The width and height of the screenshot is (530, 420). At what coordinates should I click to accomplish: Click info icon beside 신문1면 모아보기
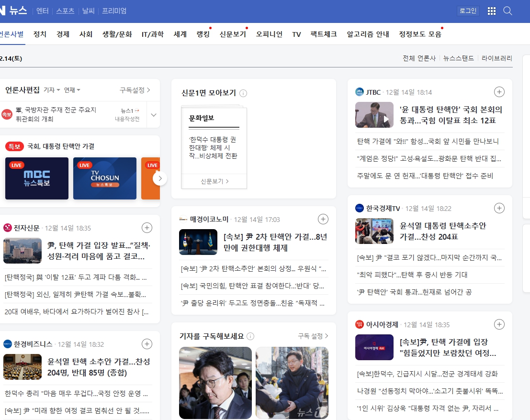243,93
